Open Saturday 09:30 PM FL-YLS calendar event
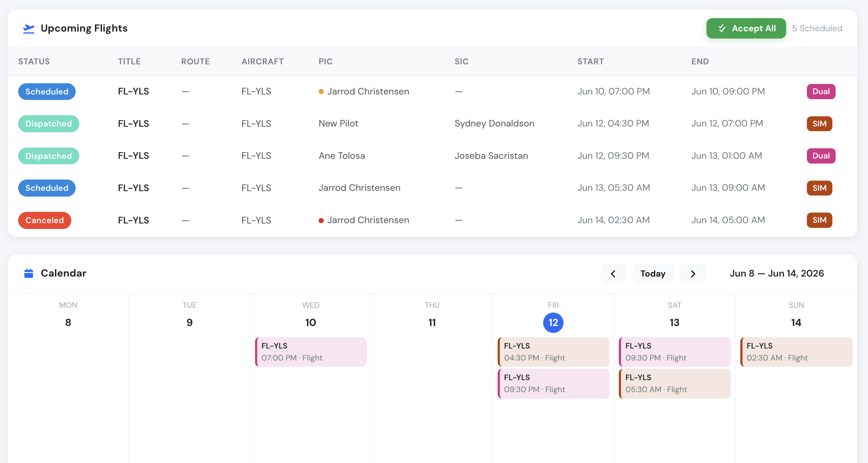868x463 pixels. pos(674,352)
